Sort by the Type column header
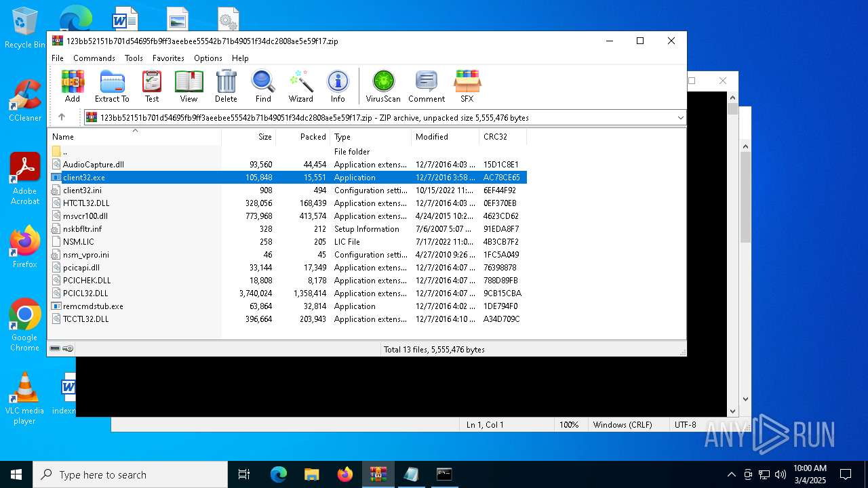Viewport: 868px width, 488px height. click(370, 137)
